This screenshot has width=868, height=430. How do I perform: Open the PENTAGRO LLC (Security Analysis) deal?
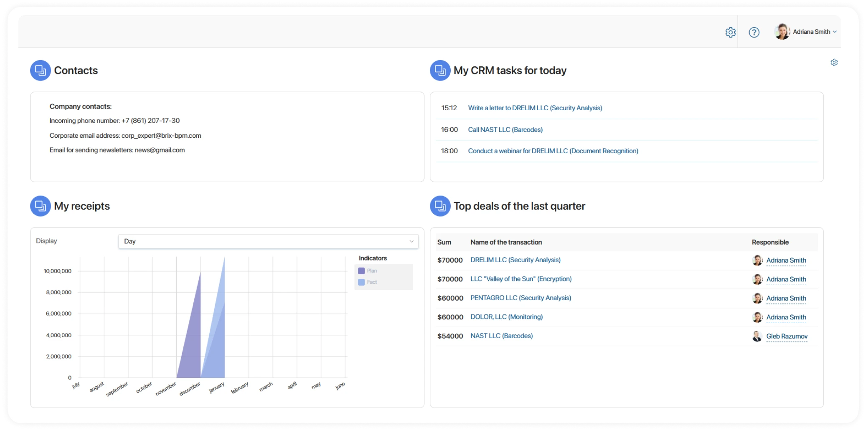point(520,298)
